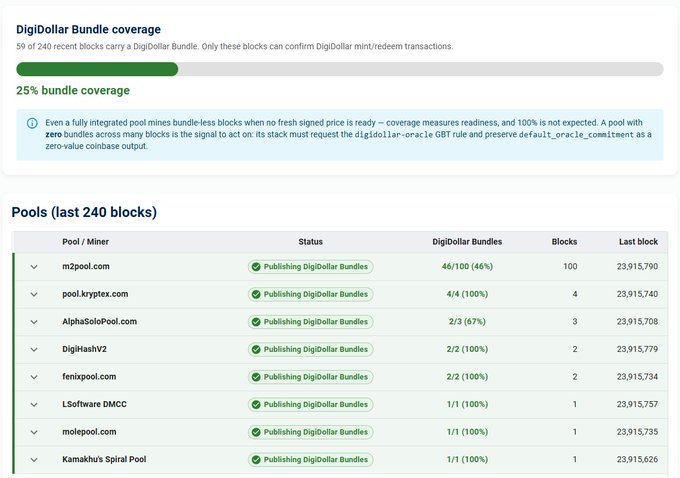Click the LSoftware DMCC pool name

[x=94, y=404]
